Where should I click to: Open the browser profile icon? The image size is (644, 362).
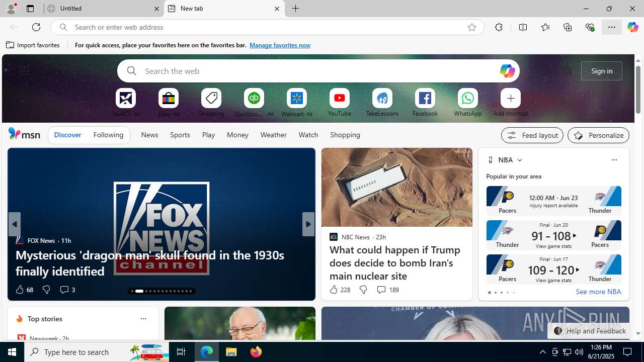pyautogui.click(x=11, y=9)
